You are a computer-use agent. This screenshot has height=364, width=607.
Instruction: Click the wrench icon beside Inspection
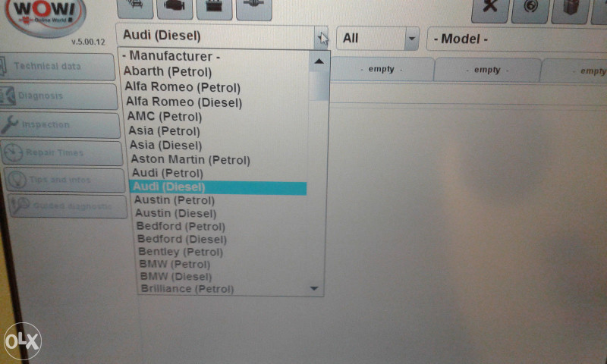[x=9, y=124]
